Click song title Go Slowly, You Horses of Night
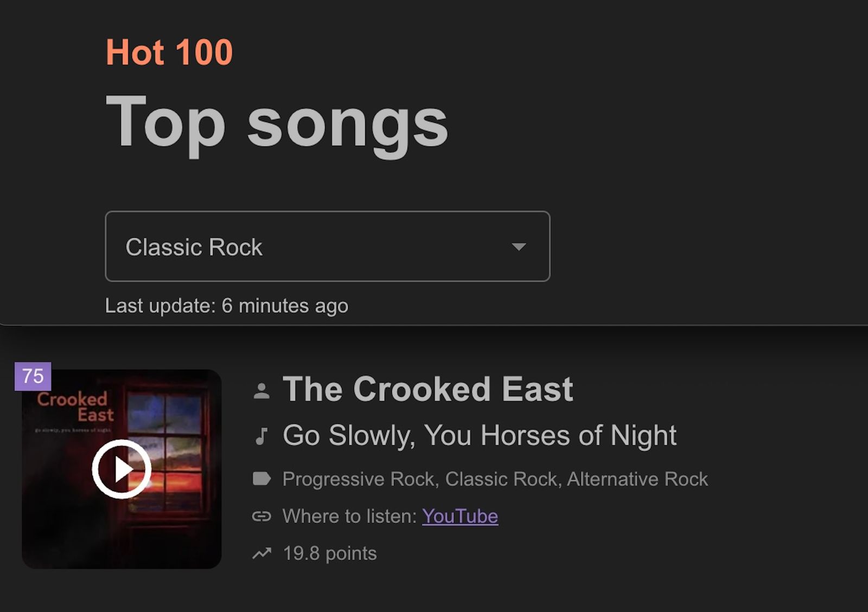Viewport: 868px width, 612px height. click(480, 435)
